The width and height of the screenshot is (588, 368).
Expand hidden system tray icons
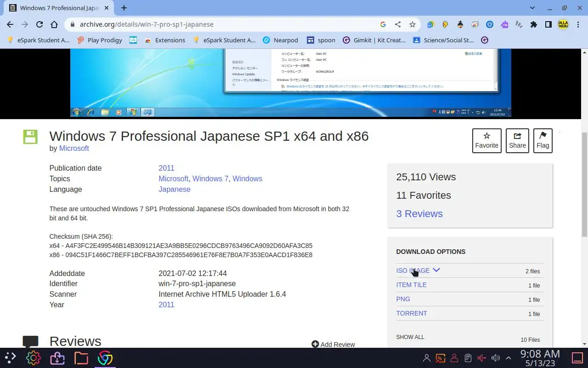(509, 358)
